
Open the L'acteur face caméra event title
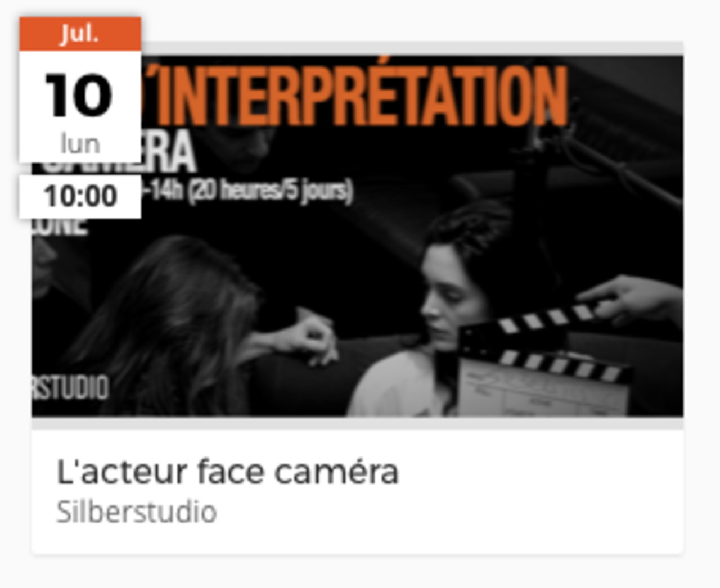228,471
